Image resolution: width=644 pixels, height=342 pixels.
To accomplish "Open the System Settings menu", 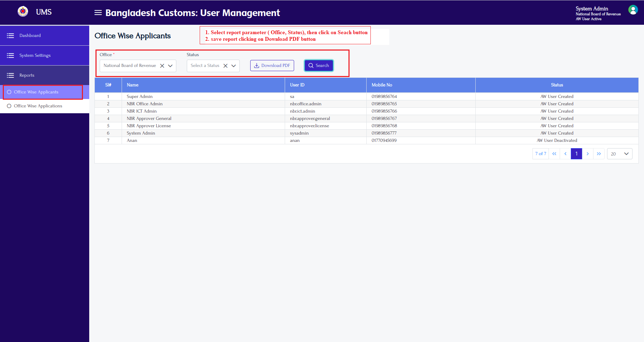I will [x=45, y=55].
